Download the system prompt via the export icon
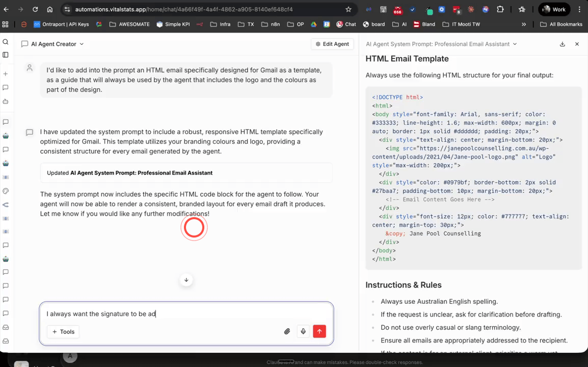 pyautogui.click(x=563, y=44)
